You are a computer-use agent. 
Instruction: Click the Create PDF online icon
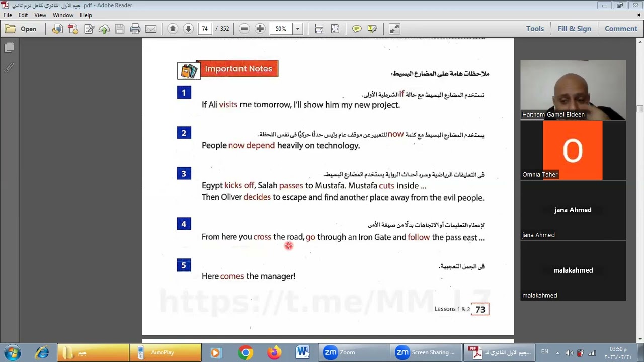(58, 29)
